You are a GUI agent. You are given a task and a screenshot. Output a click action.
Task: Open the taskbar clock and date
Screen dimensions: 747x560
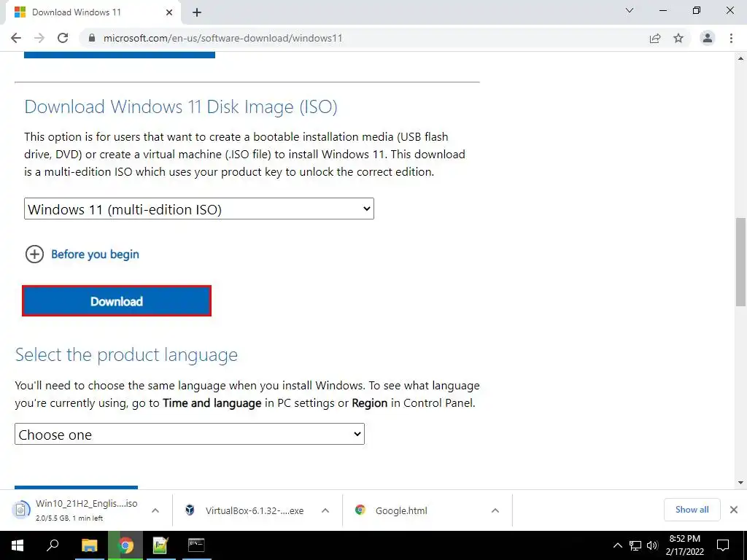point(684,545)
